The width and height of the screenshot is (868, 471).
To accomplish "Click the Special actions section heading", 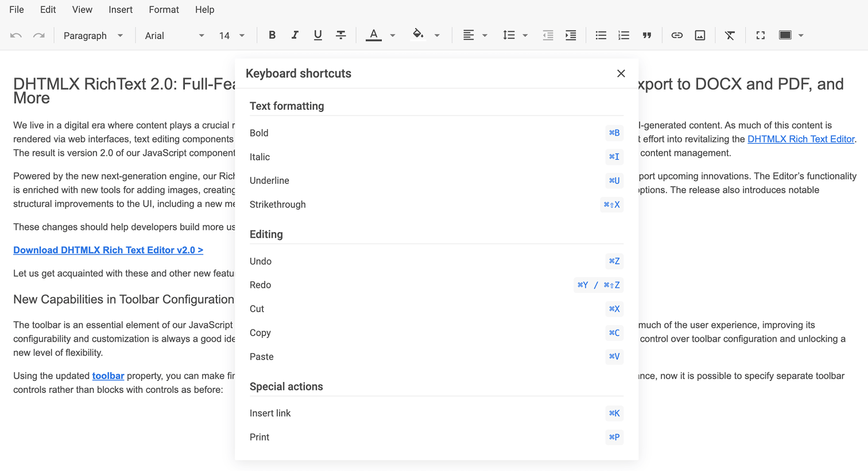I will click(x=286, y=387).
